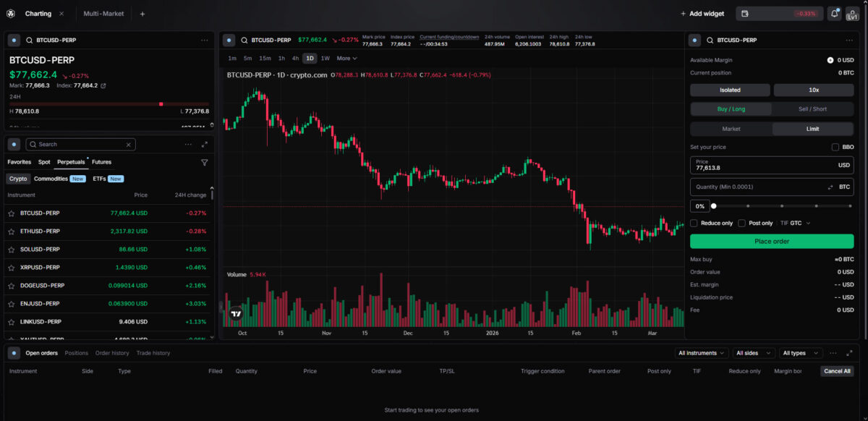Screen dimensions: 868x421
Task: Open open-orders panel three-dot menu
Action: click(x=833, y=353)
